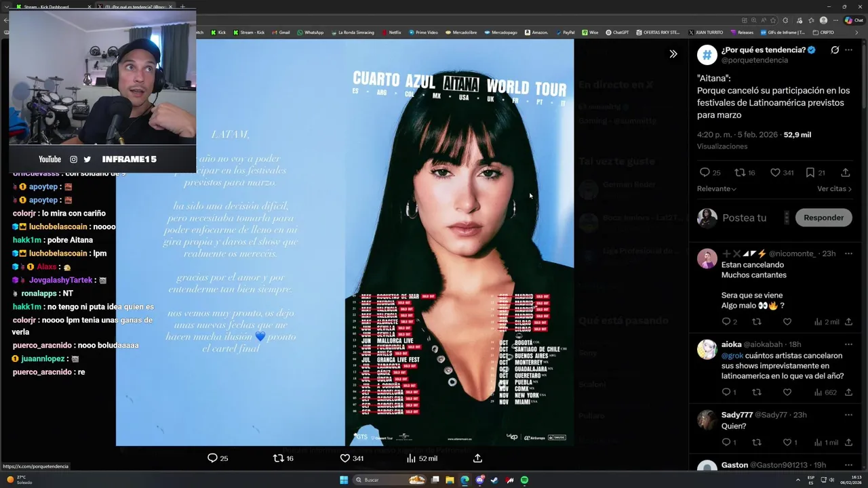This screenshot has height=488, width=868.
Task: Bookmark the post with the icon showing 21
Action: [x=810, y=173]
